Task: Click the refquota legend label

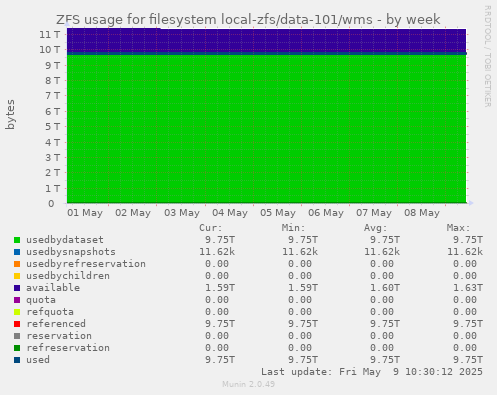Action: (50, 312)
